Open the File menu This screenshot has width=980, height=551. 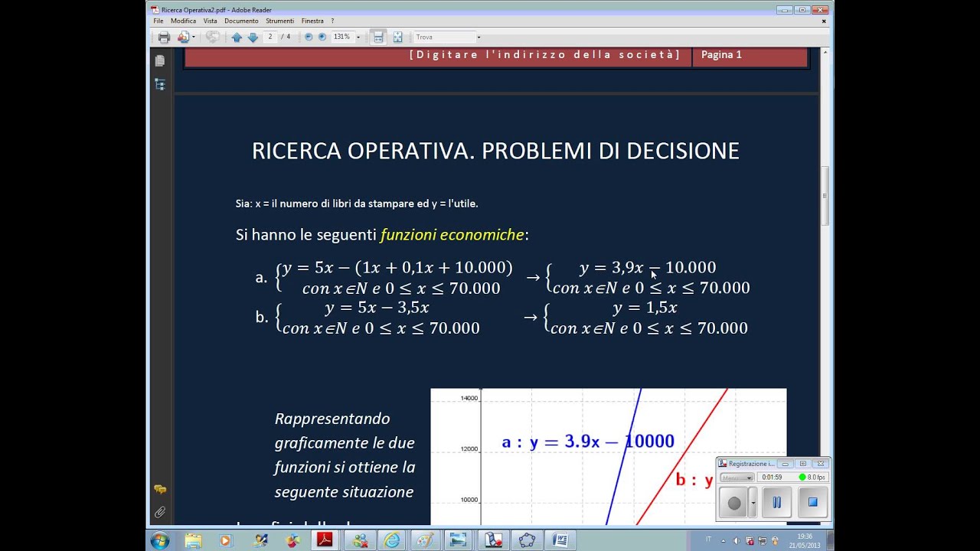158,21
